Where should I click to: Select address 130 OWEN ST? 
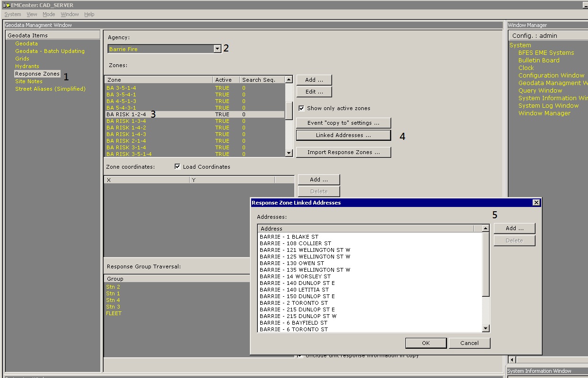tap(292, 263)
